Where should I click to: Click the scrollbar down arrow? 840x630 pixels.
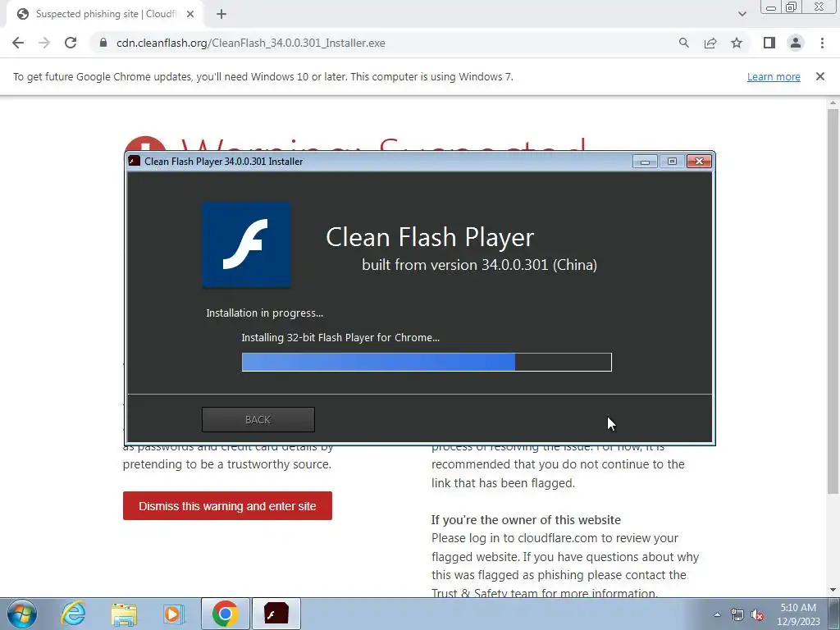coord(833,590)
